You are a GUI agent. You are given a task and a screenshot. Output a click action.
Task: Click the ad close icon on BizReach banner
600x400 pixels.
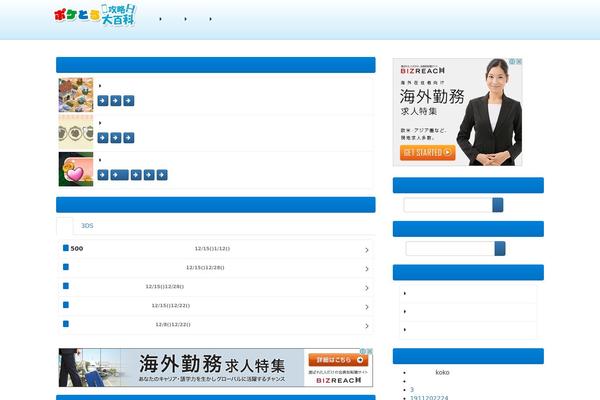pos(518,62)
